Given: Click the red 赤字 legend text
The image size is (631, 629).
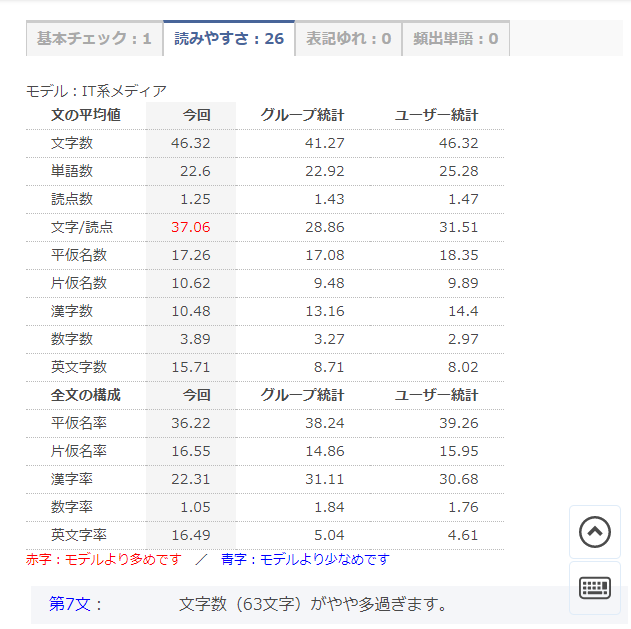Looking at the screenshot, I should (103, 560).
